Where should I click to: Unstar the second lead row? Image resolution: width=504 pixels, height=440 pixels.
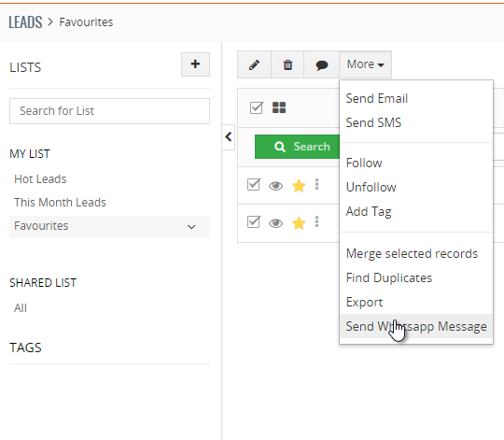(x=299, y=223)
